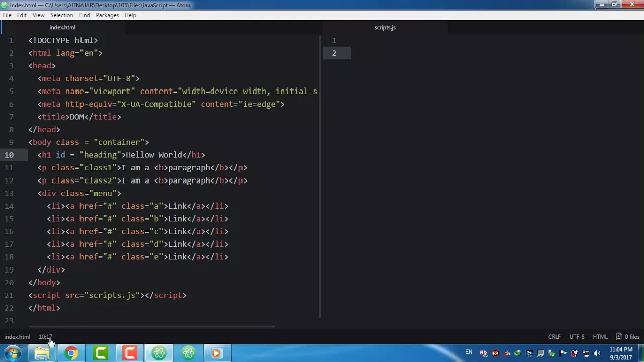Click the div class="menu" line
This screenshot has height=362, width=644.
[x=79, y=193]
